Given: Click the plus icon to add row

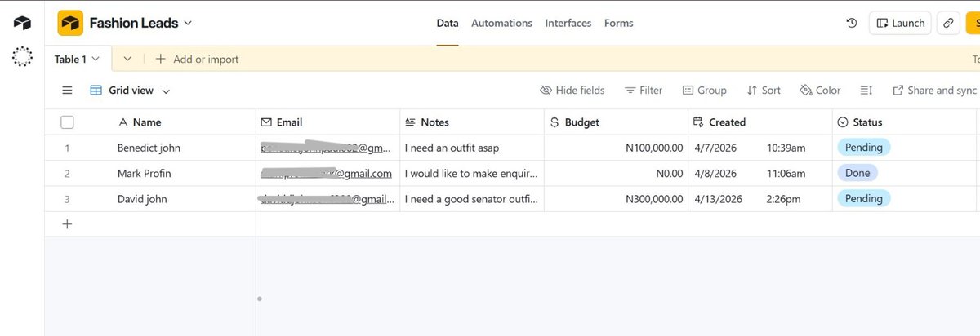Looking at the screenshot, I should (x=68, y=224).
